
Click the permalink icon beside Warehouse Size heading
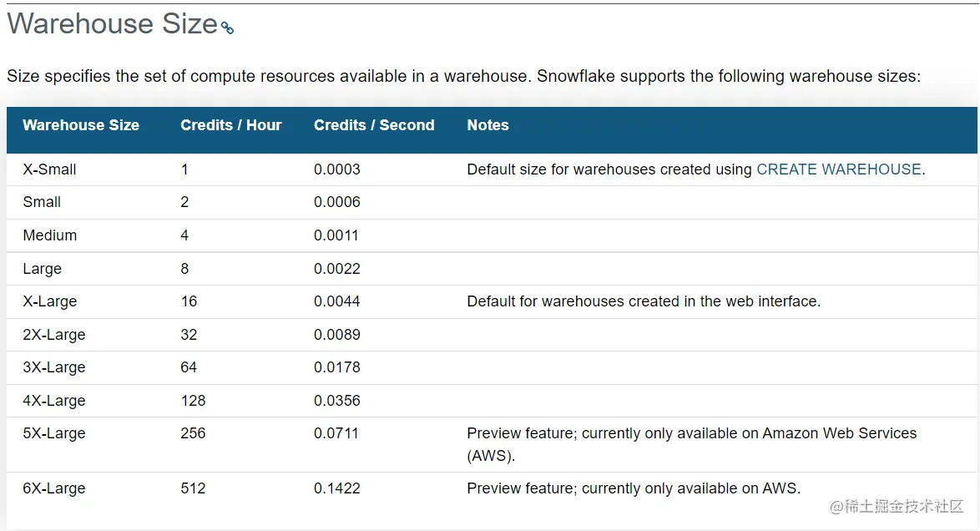[227, 28]
